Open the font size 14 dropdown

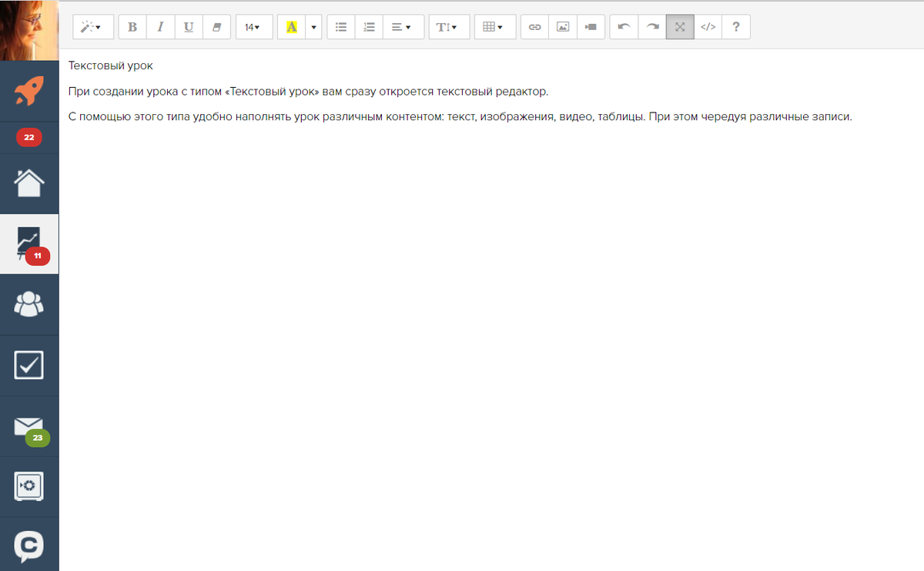[x=253, y=27]
